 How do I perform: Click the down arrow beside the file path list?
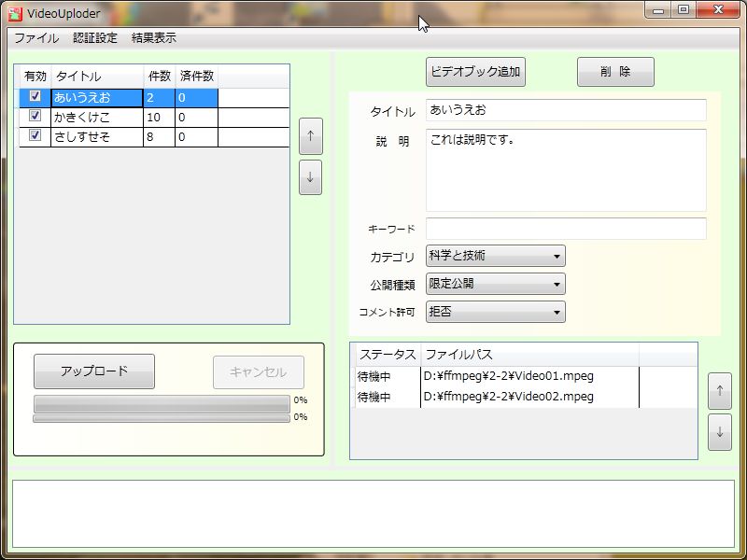[719, 433]
